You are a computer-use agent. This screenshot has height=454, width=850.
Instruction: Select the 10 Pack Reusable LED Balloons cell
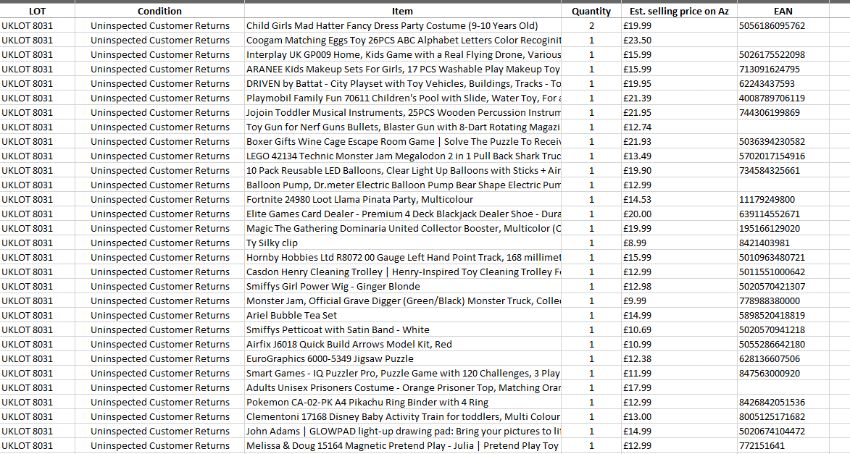pos(403,170)
